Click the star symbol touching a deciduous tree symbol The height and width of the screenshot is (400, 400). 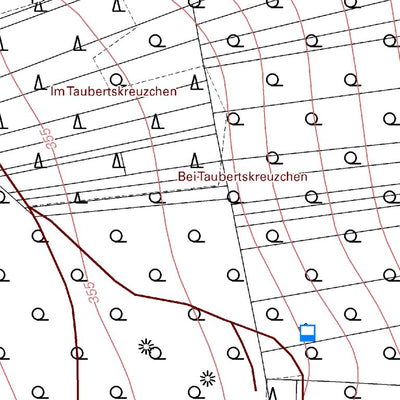[x=146, y=347]
